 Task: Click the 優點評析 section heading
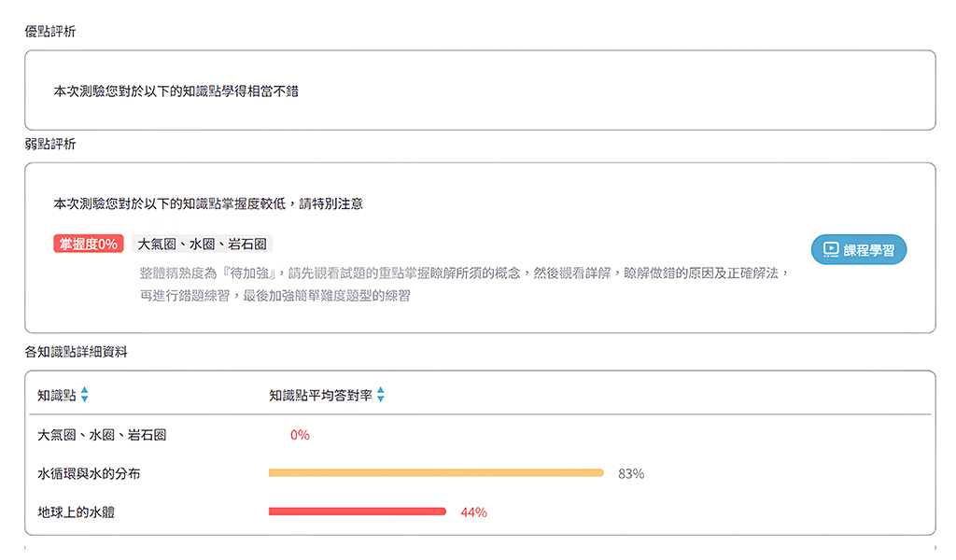pos(50,32)
